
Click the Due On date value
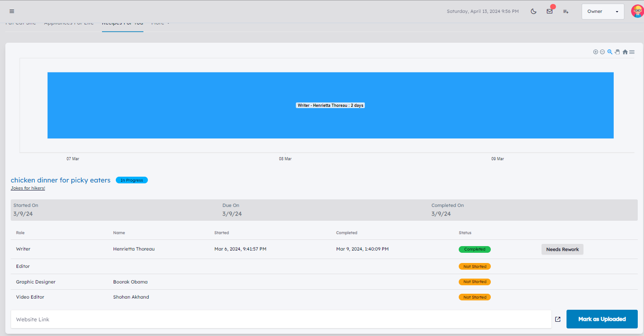coord(232,214)
